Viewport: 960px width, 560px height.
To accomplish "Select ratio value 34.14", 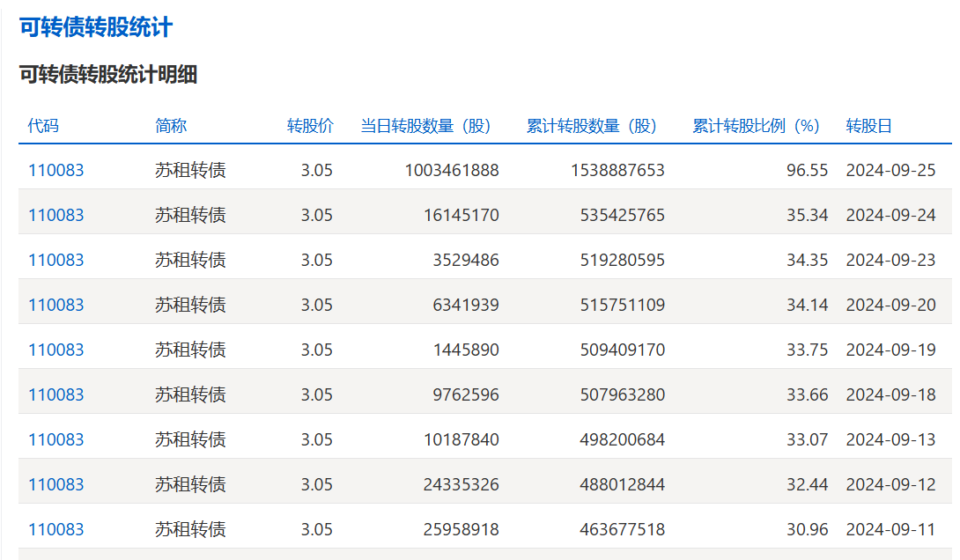I will click(808, 305).
